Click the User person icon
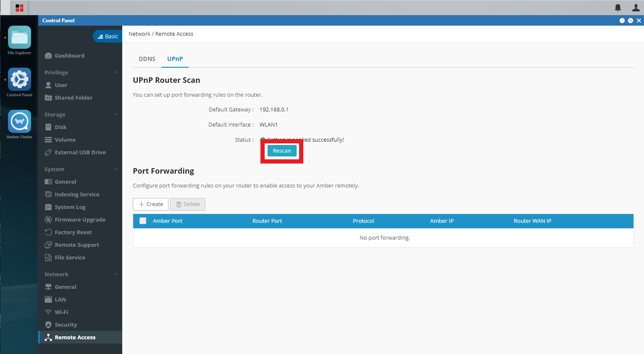Viewport: 644px width, 354px height. coord(48,85)
